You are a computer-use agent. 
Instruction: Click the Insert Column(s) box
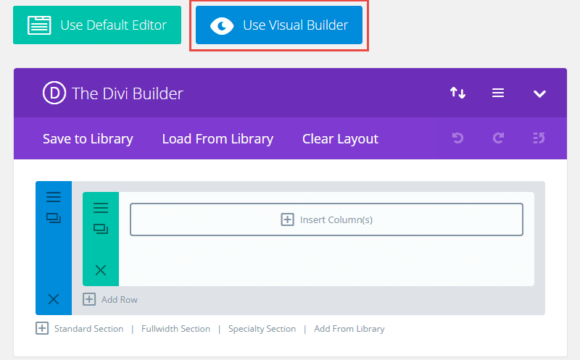pyautogui.click(x=326, y=219)
